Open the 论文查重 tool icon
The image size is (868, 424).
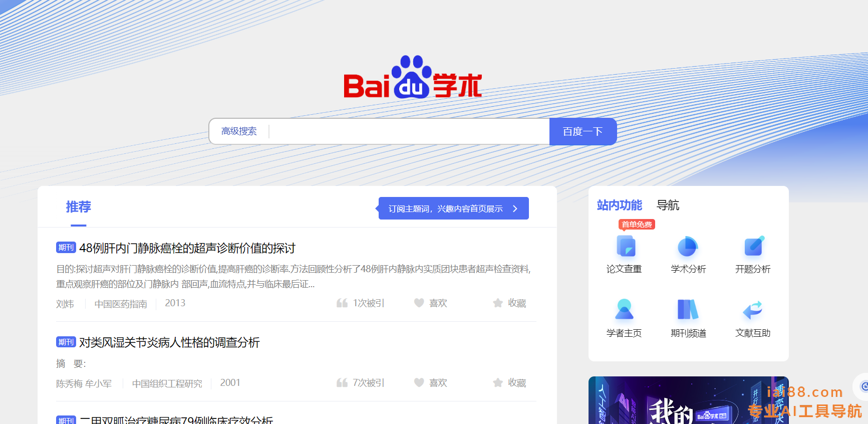coord(626,247)
